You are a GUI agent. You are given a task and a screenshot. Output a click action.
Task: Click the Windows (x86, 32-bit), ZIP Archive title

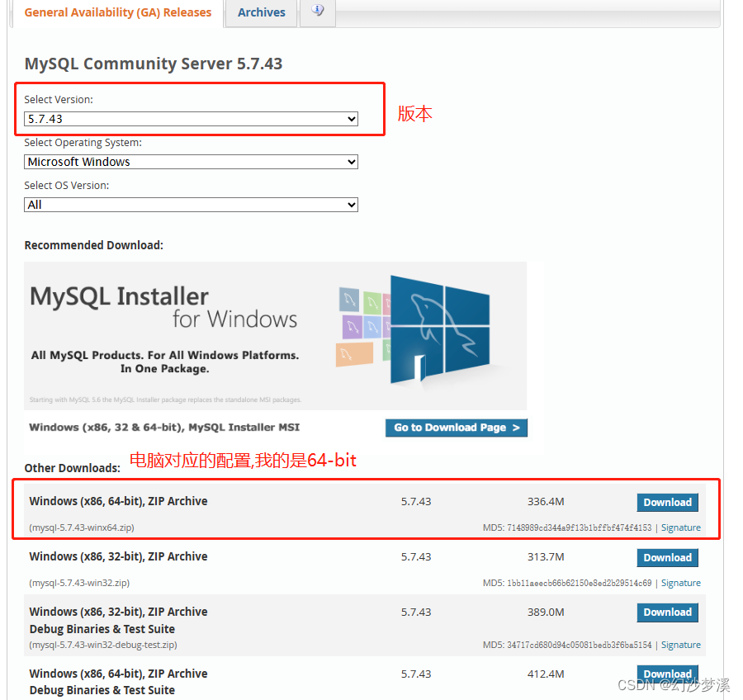[x=118, y=556]
